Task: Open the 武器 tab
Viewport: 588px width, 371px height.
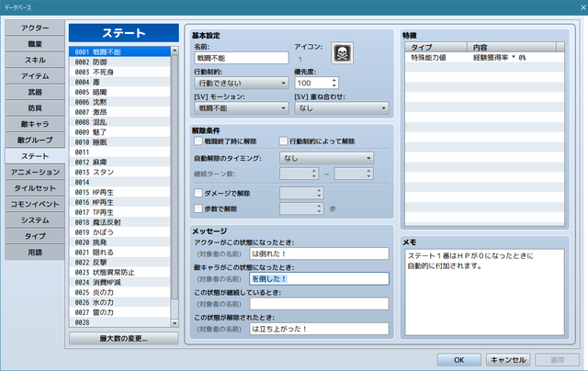Action: 35,92
